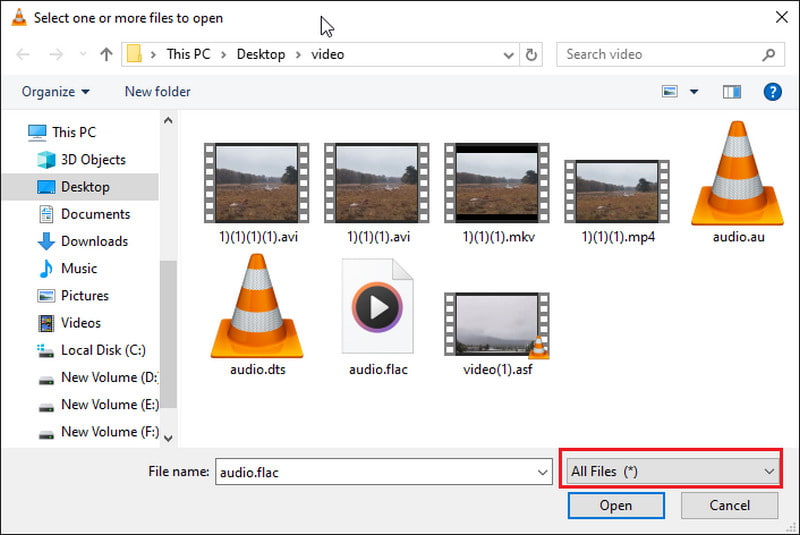
Task: Expand the File name combo box arrow
Action: click(x=543, y=472)
